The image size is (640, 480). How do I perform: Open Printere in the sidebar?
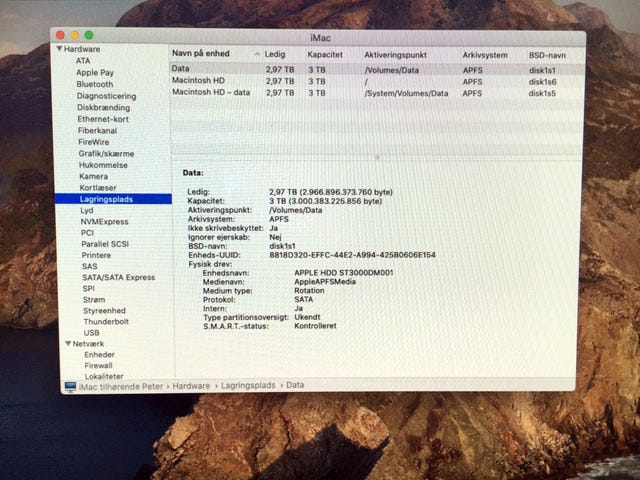[96, 255]
